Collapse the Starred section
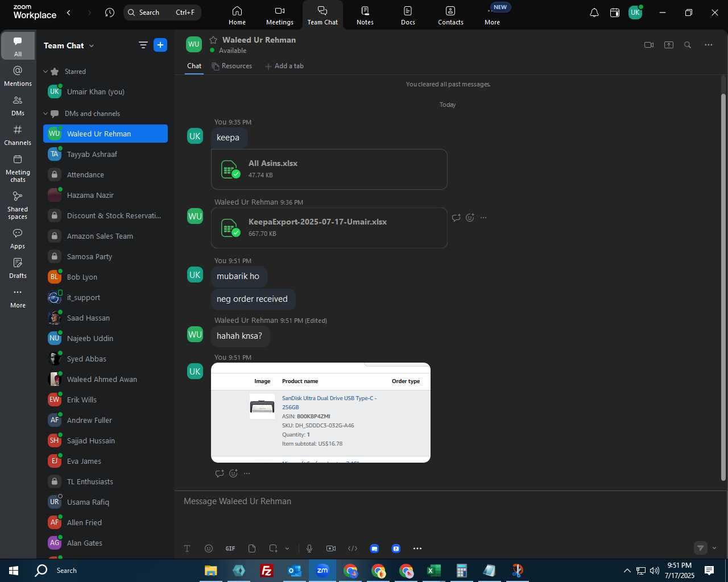 point(45,72)
